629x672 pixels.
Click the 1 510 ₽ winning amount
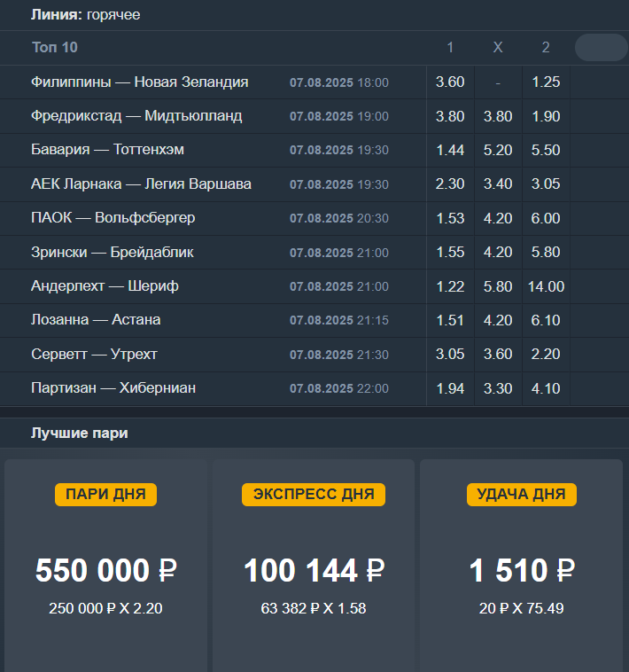522,570
